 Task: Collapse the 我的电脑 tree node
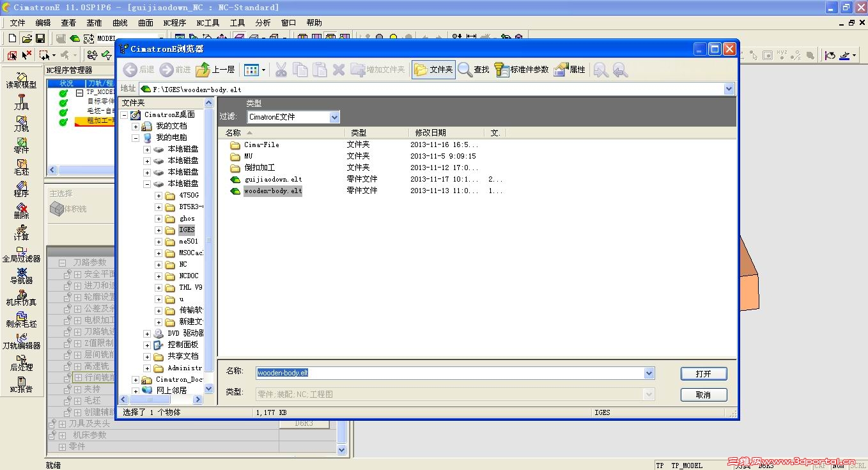pos(136,138)
